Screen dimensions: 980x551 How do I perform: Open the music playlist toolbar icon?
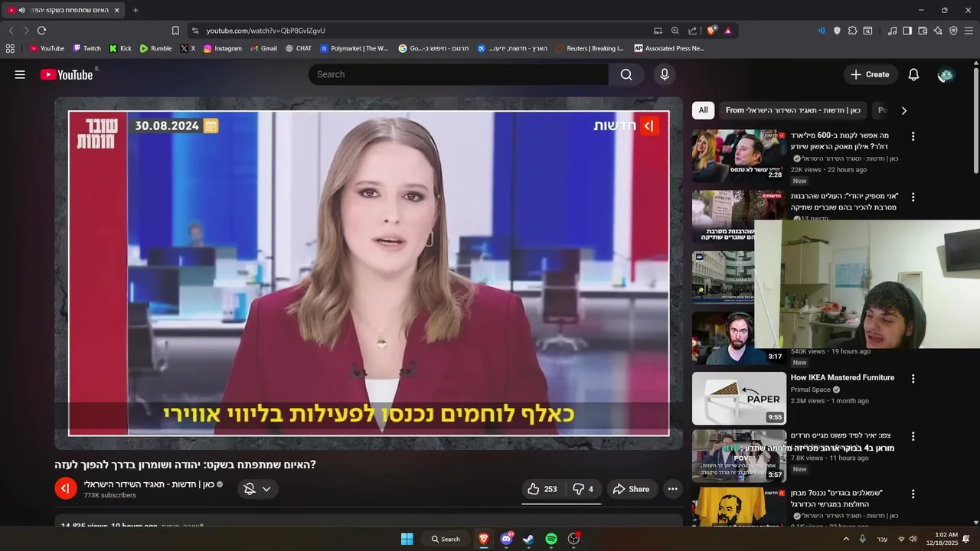pos(892,31)
